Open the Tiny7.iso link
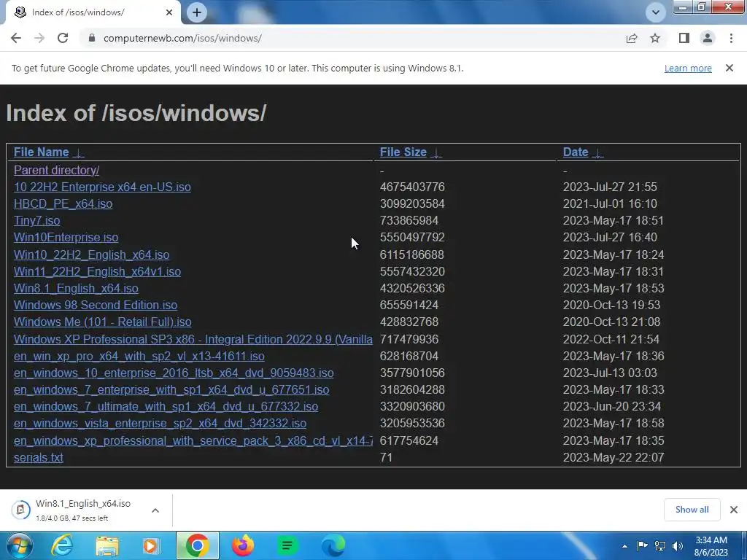Screen dimensions: 747x560 point(36,220)
